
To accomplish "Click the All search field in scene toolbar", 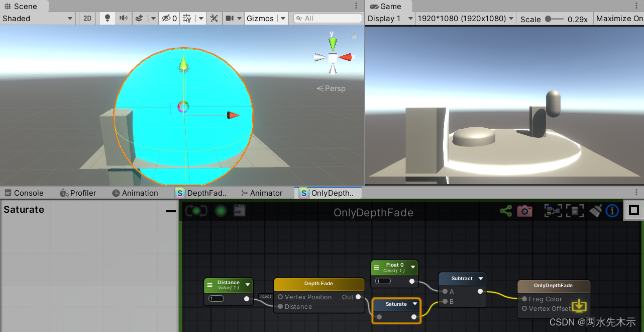I will click(328, 18).
